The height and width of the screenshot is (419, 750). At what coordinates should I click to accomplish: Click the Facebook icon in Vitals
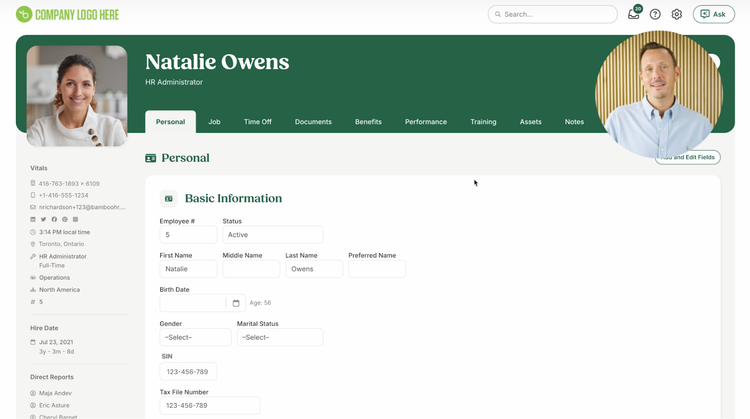click(54, 220)
